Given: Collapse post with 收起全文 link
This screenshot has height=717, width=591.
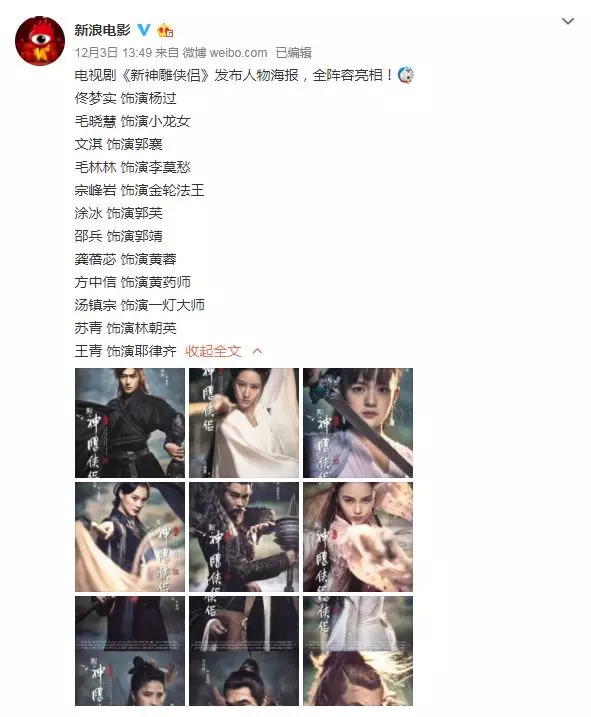Looking at the screenshot, I should click(x=213, y=351).
